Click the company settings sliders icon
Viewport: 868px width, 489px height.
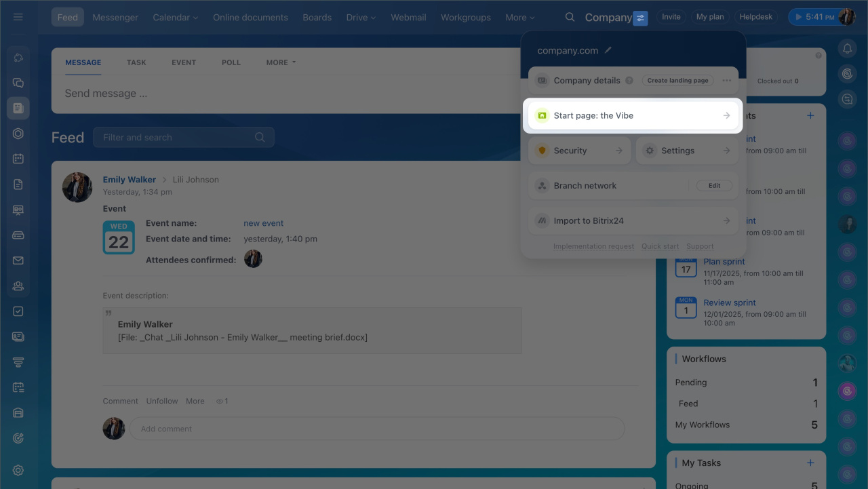click(x=640, y=18)
